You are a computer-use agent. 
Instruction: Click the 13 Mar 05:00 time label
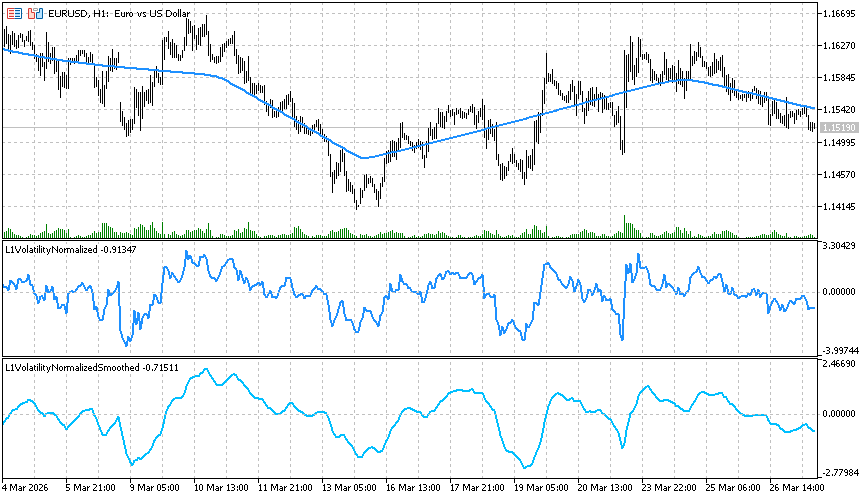tap(349, 488)
